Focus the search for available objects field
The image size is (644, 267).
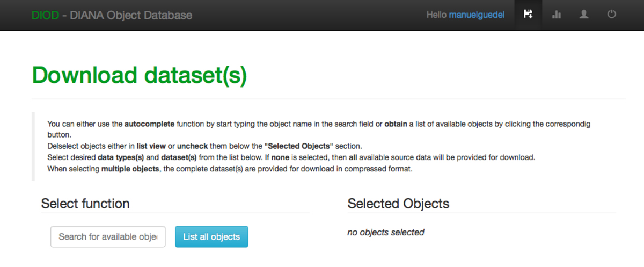[108, 236]
